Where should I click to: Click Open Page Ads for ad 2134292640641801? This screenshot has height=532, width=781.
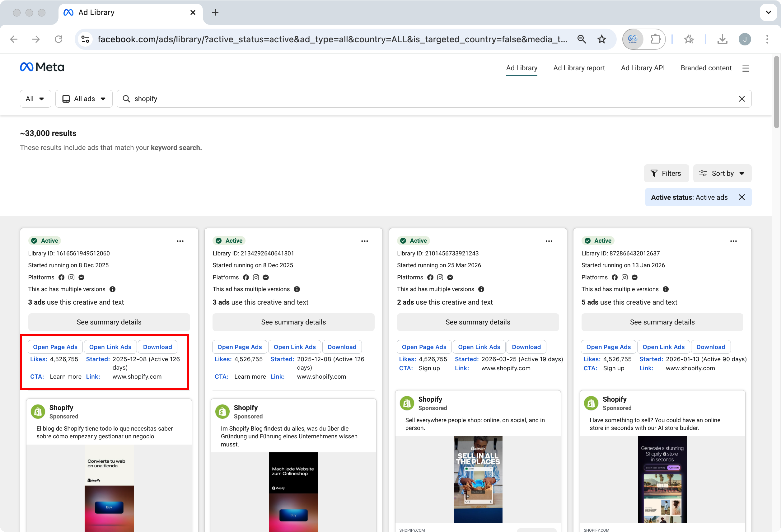pyautogui.click(x=240, y=347)
